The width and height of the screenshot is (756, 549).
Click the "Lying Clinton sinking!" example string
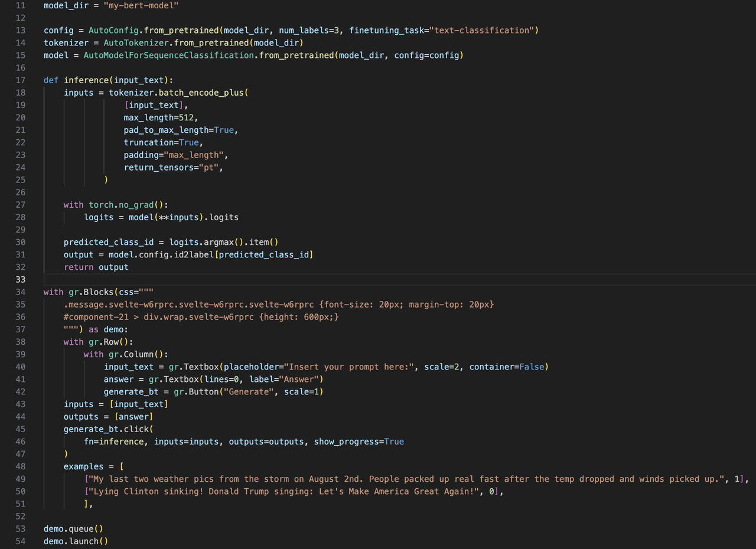[x=285, y=491]
